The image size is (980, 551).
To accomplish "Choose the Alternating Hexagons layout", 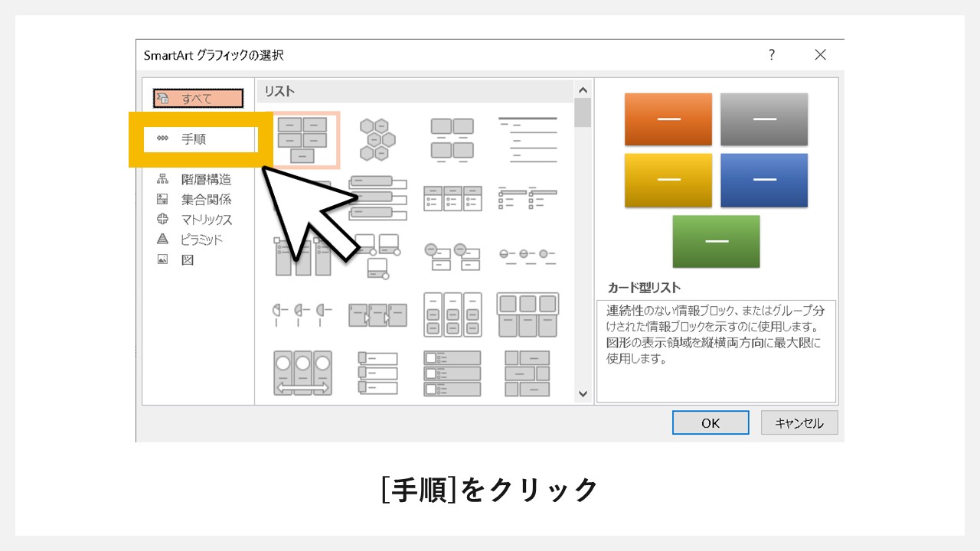I will [x=379, y=139].
